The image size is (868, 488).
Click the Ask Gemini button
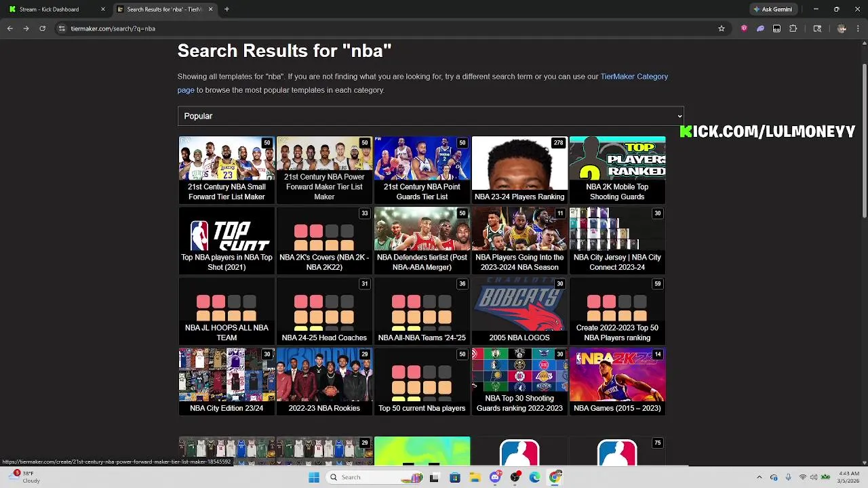[x=773, y=9]
